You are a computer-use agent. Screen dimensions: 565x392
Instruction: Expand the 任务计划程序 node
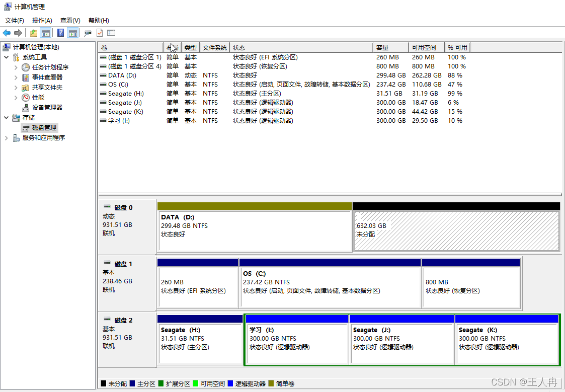pos(16,67)
